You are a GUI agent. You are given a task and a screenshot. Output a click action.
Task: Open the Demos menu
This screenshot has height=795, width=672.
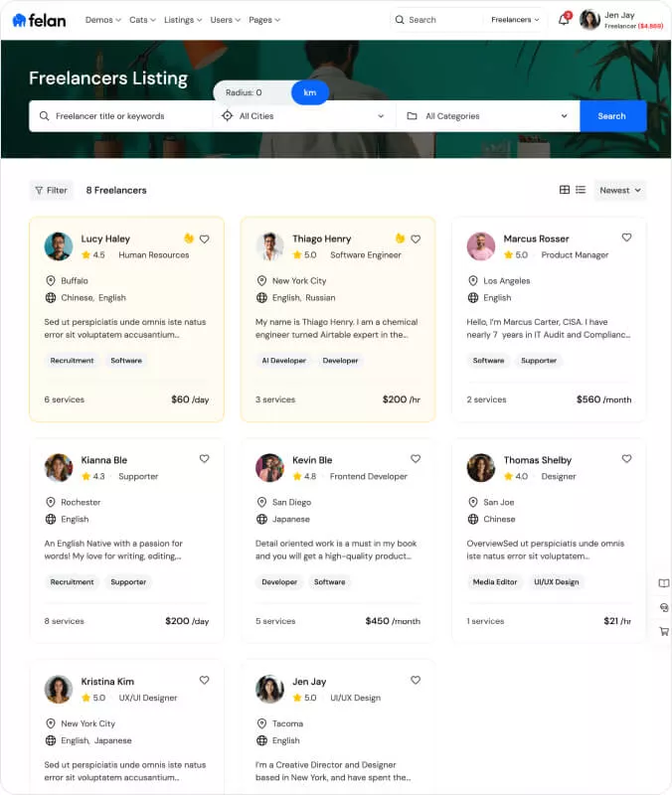pos(103,20)
